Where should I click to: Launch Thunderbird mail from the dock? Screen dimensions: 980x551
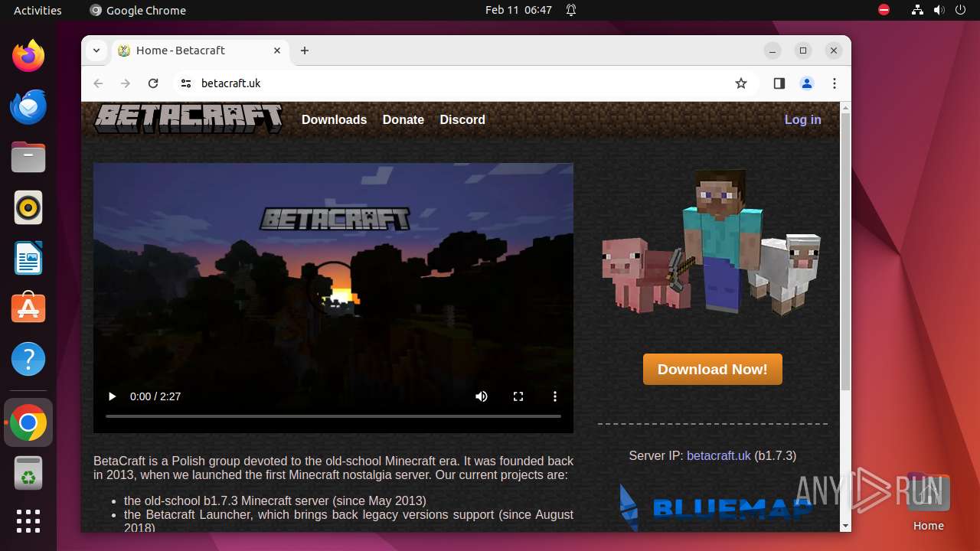pos(28,106)
